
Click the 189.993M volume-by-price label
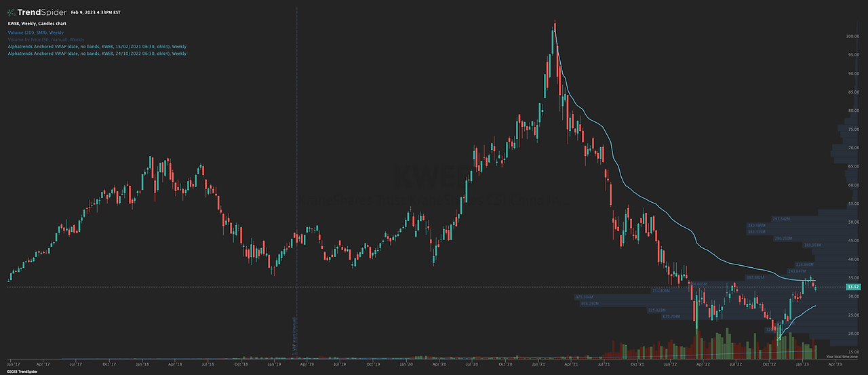click(812, 245)
